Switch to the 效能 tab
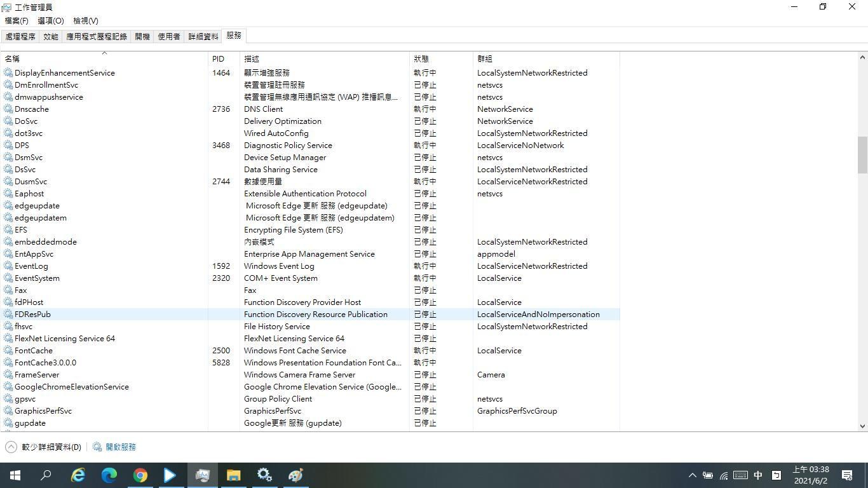 click(x=50, y=36)
